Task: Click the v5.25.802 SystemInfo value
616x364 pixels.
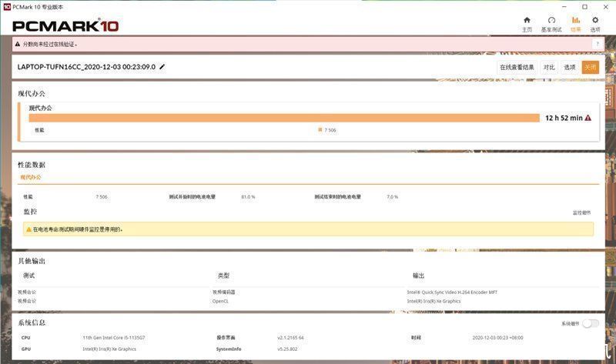Action: (287, 349)
